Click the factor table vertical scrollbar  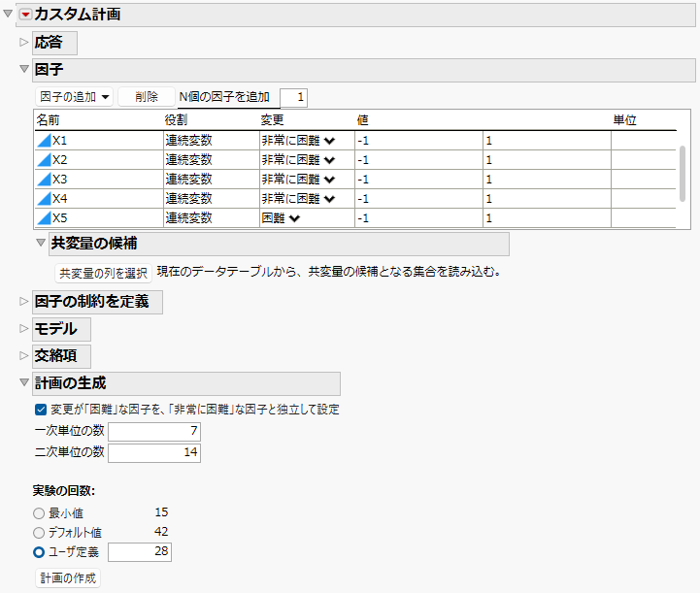pyautogui.click(x=683, y=174)
